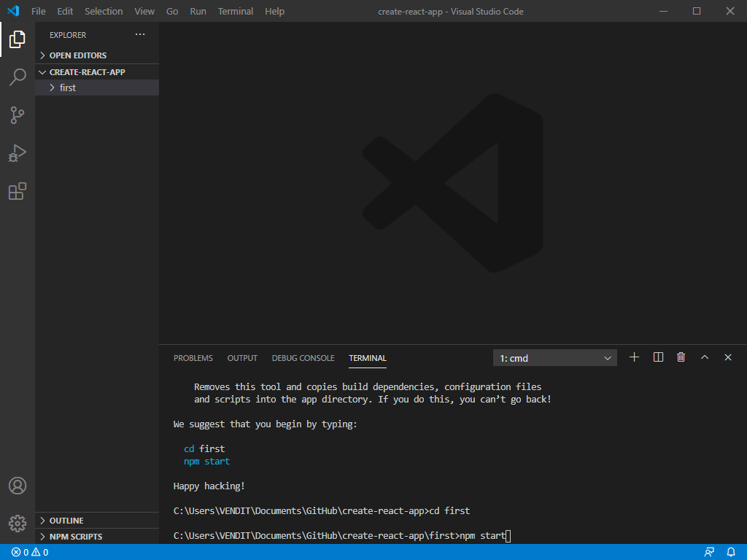Open the Source Control view icon

18,115
